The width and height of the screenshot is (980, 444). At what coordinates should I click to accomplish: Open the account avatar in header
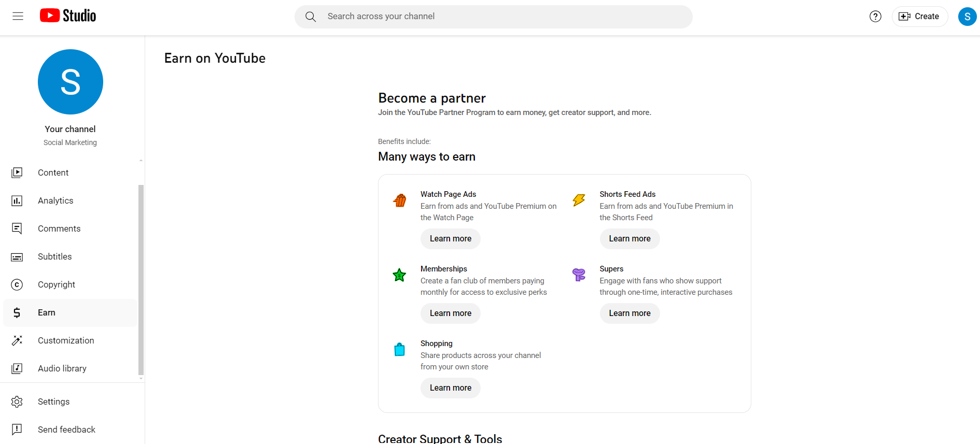click(x=967, y=17)
